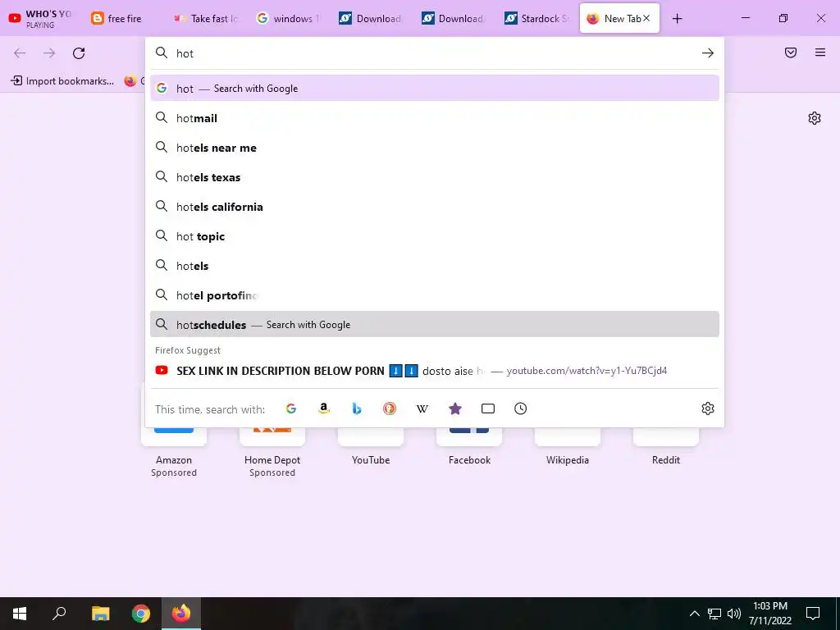Show hidden tray icons chevron
Image resolution: width=840 pixels, height=630 pixels.
point(694,614)
